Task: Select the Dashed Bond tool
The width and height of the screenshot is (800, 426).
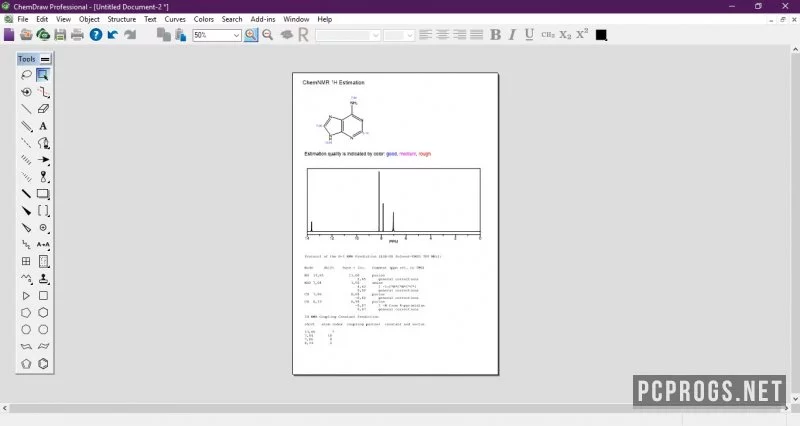Action: click(x=26, y=143)
